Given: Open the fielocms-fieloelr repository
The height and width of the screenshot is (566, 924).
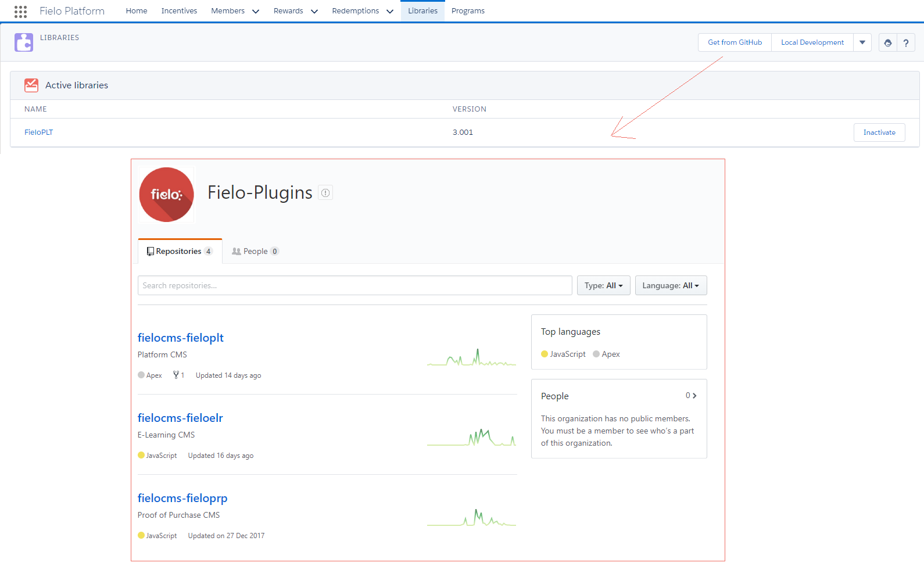Looking at the screenshot, I should pyautogui.click(x=180, y=418).
